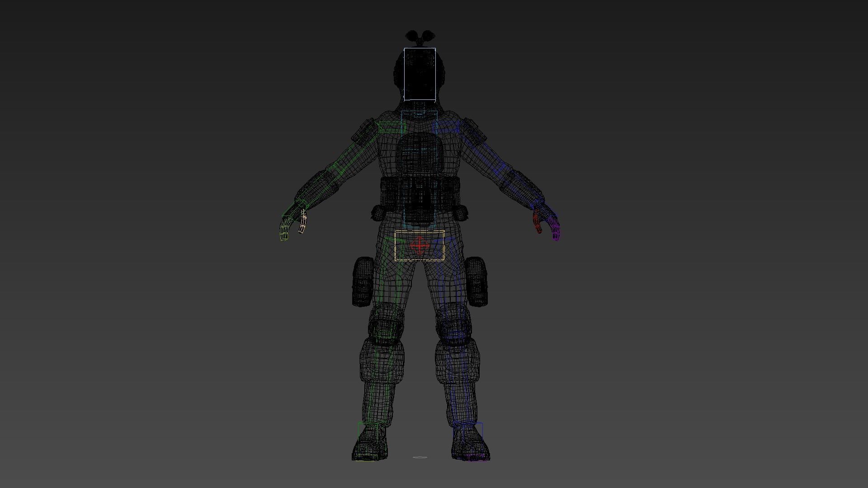The width and height of the screenshot is (868, 488).
Task: Select the yellow-green finger bones
Action: (285, 230)
